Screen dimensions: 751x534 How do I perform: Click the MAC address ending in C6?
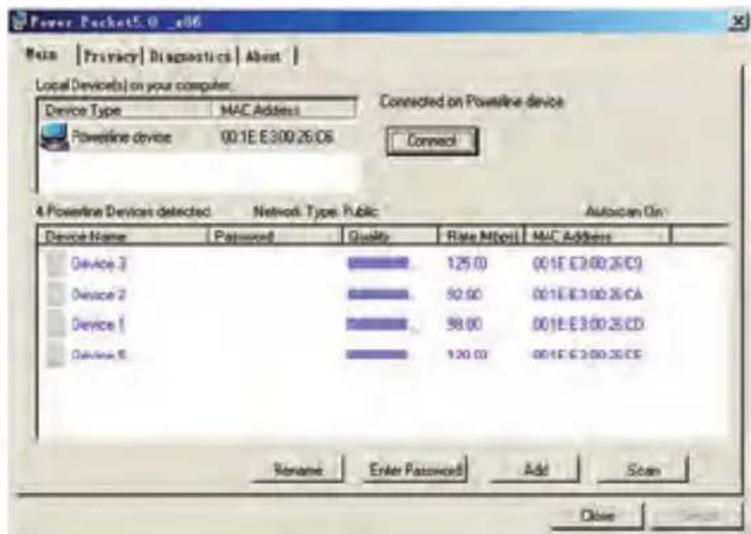pos(277,137)
